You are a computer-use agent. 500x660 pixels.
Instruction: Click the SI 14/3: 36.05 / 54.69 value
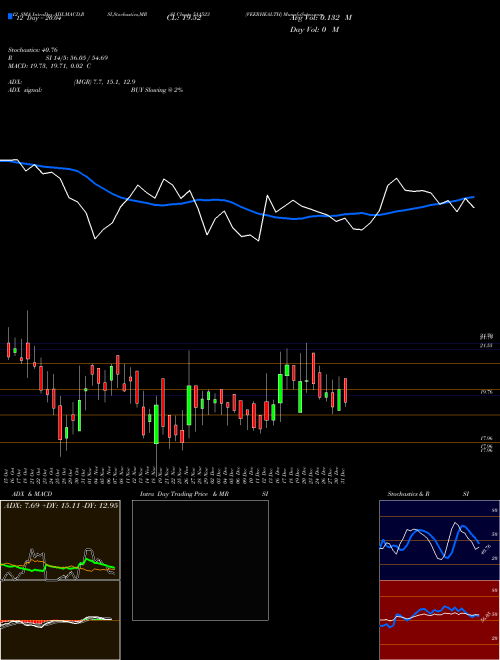coord(77,58)
